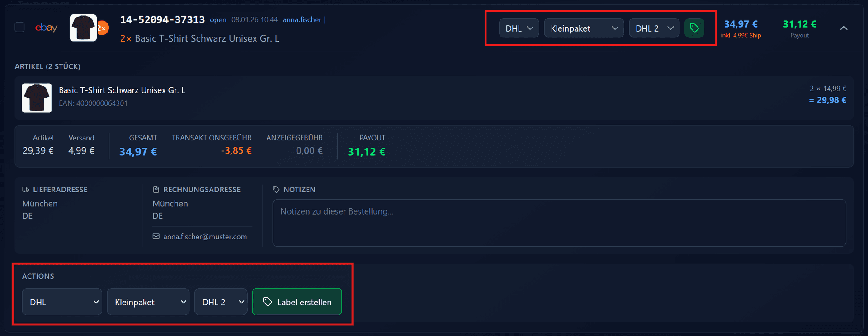The width and height of the screenshot is (868, 336).
Task: Tick the order selection checkbox
Action: pyautogui.click(x=19, y=28)
